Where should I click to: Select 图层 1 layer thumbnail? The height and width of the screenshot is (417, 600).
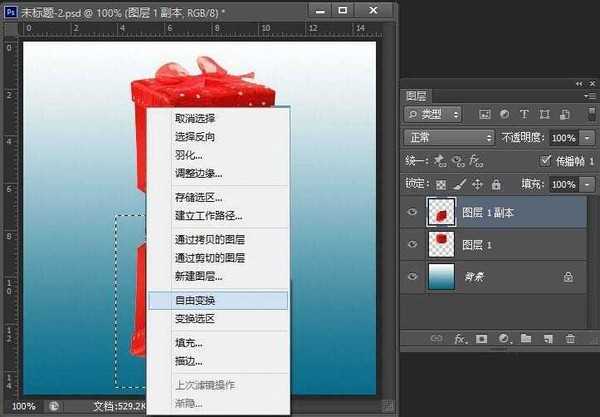441,244
